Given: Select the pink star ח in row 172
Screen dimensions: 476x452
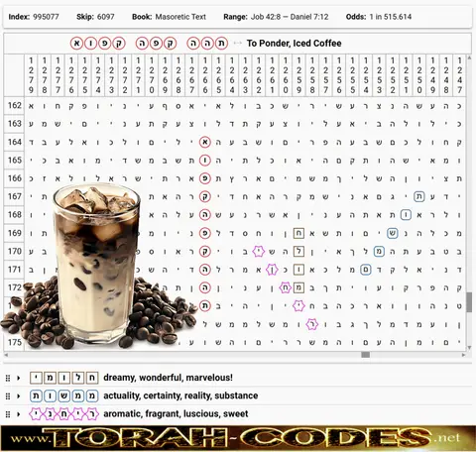Looking at the screenshot, I should tap(285, 287).
